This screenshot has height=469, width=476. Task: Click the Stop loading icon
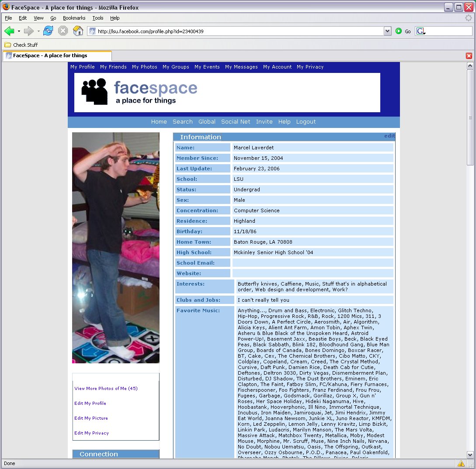pos(63,31)
